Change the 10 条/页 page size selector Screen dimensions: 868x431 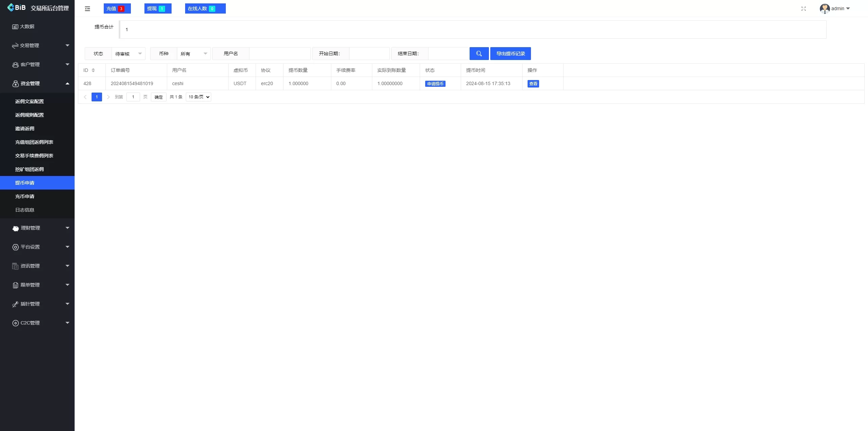pyautogui.click(x=199, y=97)
